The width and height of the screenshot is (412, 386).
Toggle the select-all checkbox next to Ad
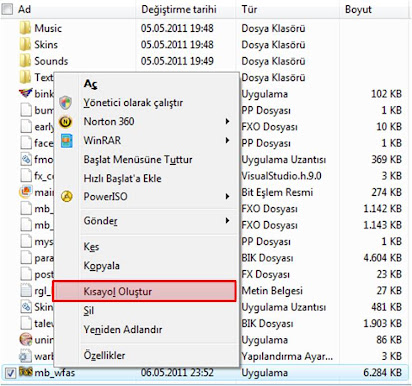(7, 9)
